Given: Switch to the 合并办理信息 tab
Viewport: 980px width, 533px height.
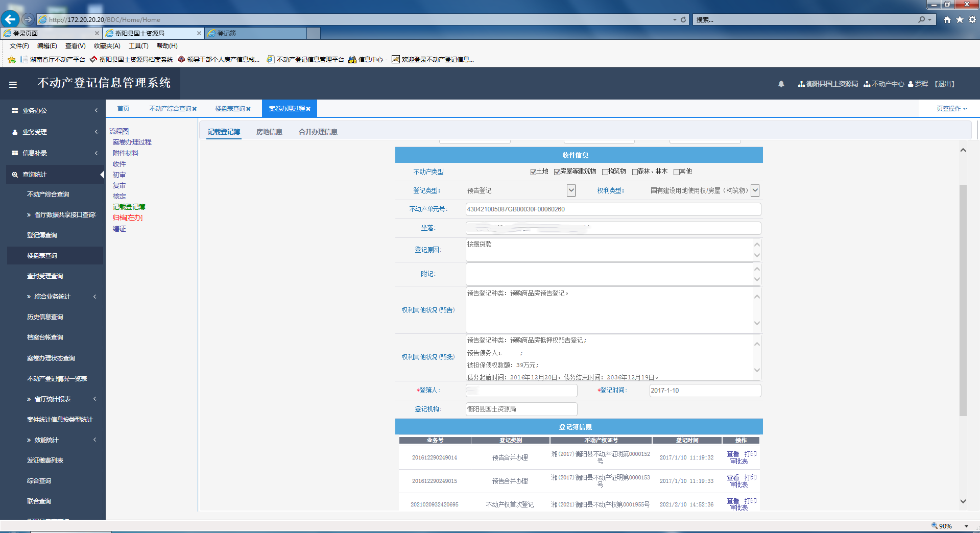Looking at the screenshot, I should coord(318,132).
